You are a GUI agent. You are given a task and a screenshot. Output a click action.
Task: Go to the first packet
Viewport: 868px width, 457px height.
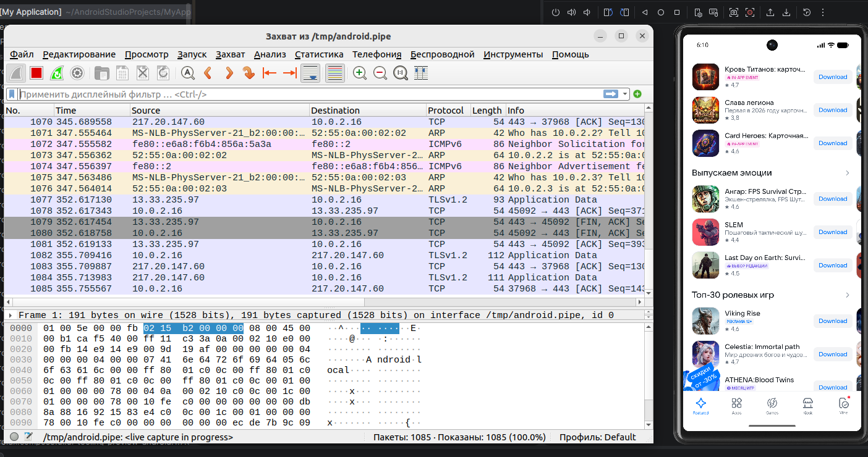pos(269,73)
